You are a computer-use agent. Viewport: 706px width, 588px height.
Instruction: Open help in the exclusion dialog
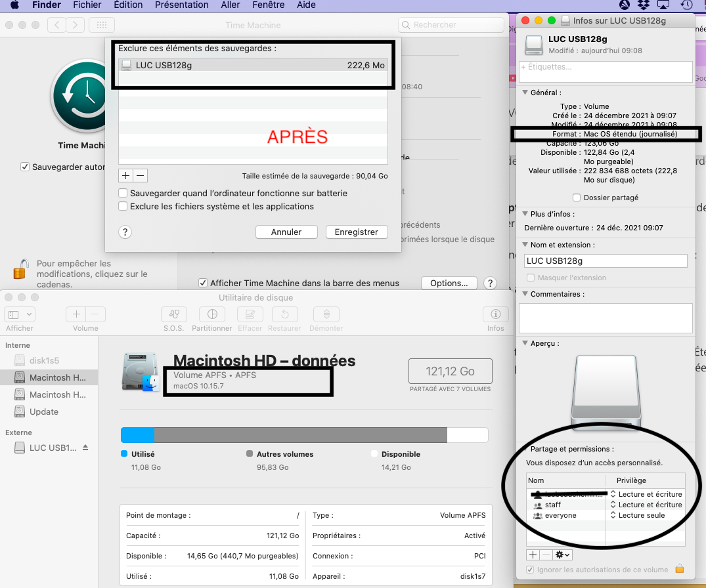pyautogui.click(x=125, y=232)
